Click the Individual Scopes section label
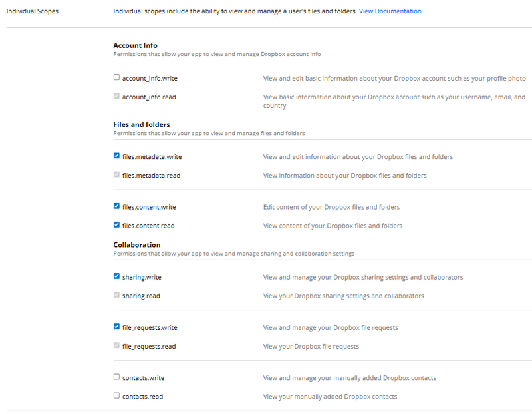This screenshot has height=414, width=532. click(x=33, y=11)
